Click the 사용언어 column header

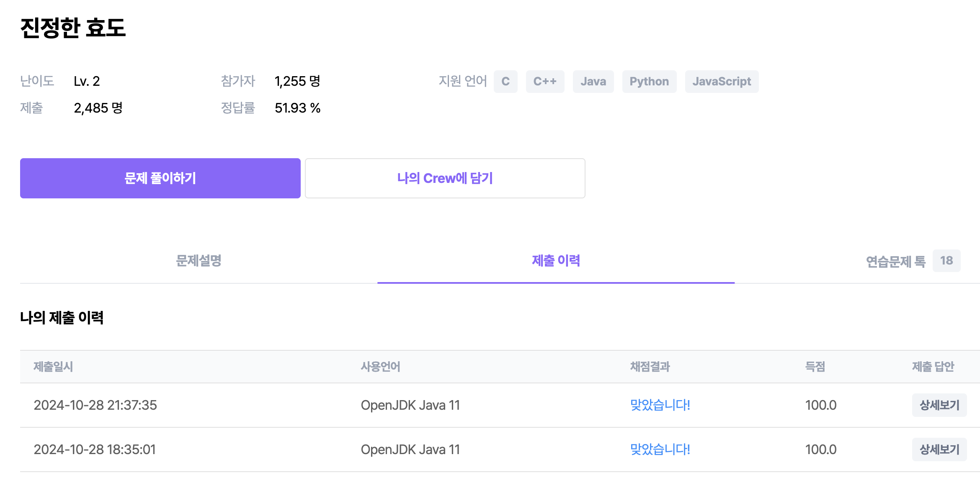[x=380, y=367]
